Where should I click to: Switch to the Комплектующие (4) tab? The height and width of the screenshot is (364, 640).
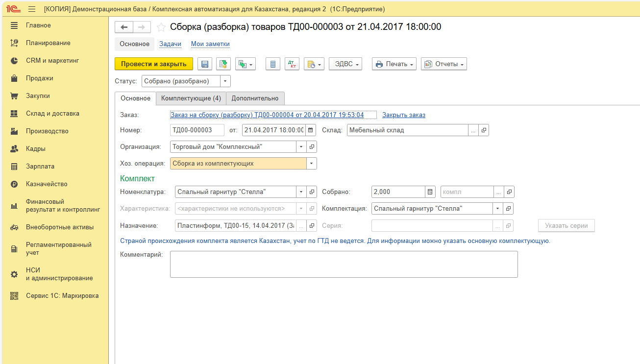point(191,98)
